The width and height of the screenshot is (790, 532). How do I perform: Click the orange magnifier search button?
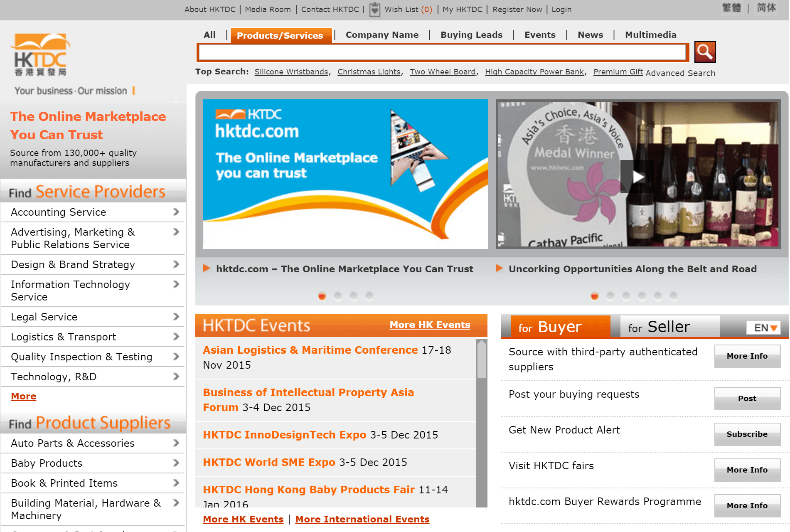click(x=705, y=52)
